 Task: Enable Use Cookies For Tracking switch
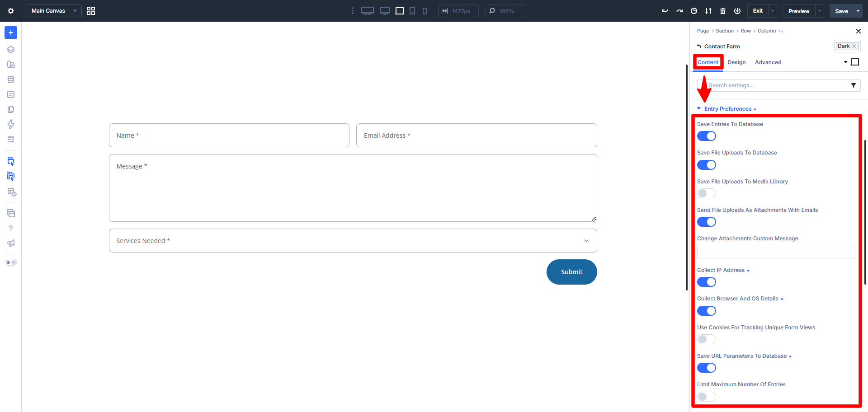pyautogui.click(x=707, y=339)
